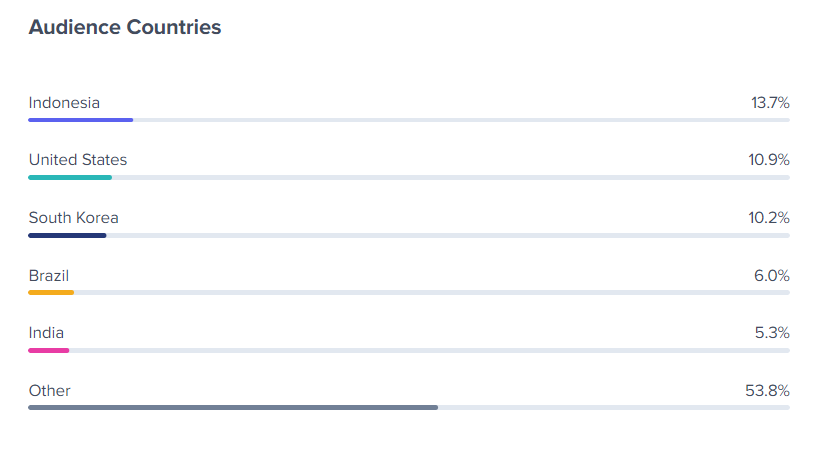
Task: Click the 13.7% Indonesia value
Action: (x=770, y=103)
